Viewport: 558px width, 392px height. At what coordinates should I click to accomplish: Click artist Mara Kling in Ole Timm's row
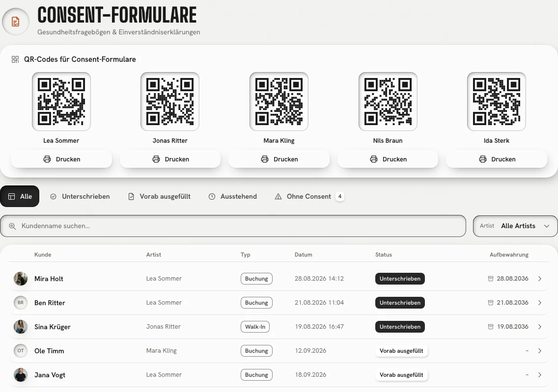pyautogui.click(x=161, y=351)
